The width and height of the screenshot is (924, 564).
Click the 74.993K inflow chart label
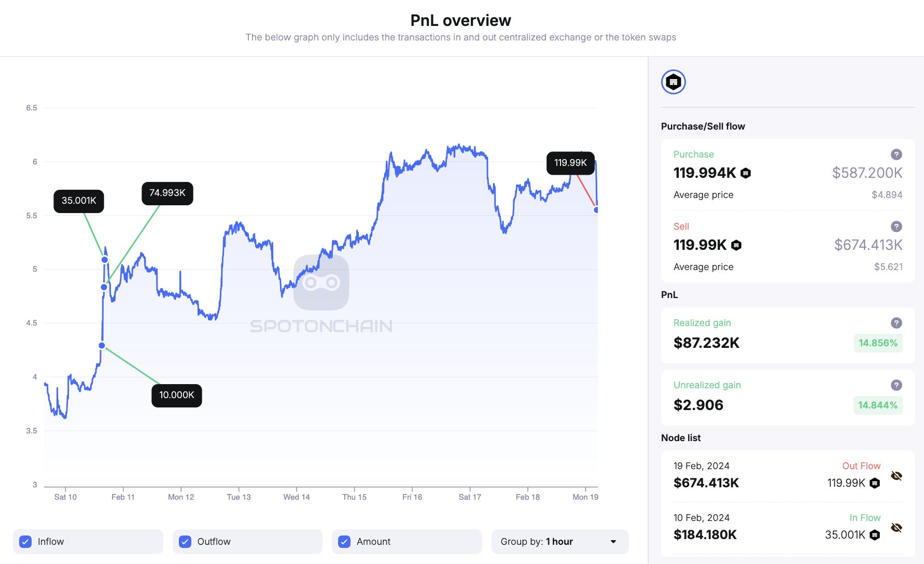167,193
